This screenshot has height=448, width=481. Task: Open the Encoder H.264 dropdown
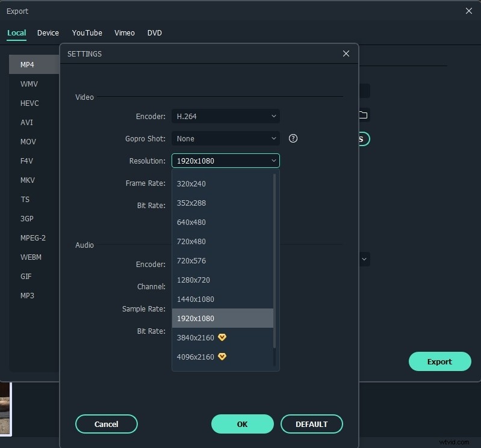[225, 116]
